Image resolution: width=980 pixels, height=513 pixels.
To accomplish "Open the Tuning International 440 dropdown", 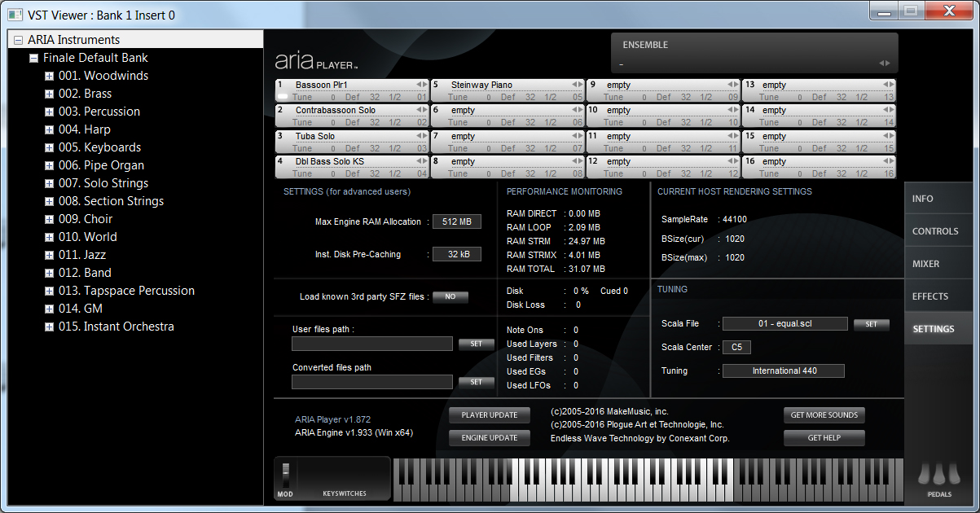I will (x=783, y=371).
